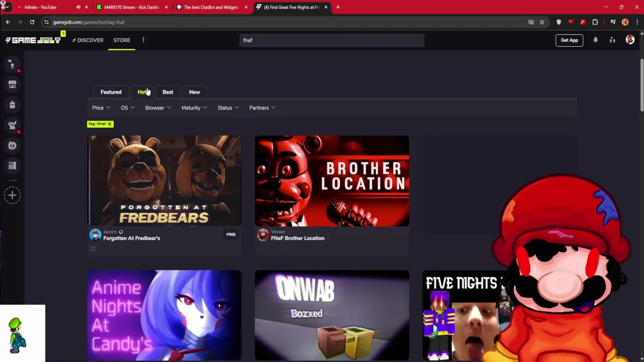The image size is (644, 362).
Task: Close the Kick Dashboard tab
Action: (166, 7)
